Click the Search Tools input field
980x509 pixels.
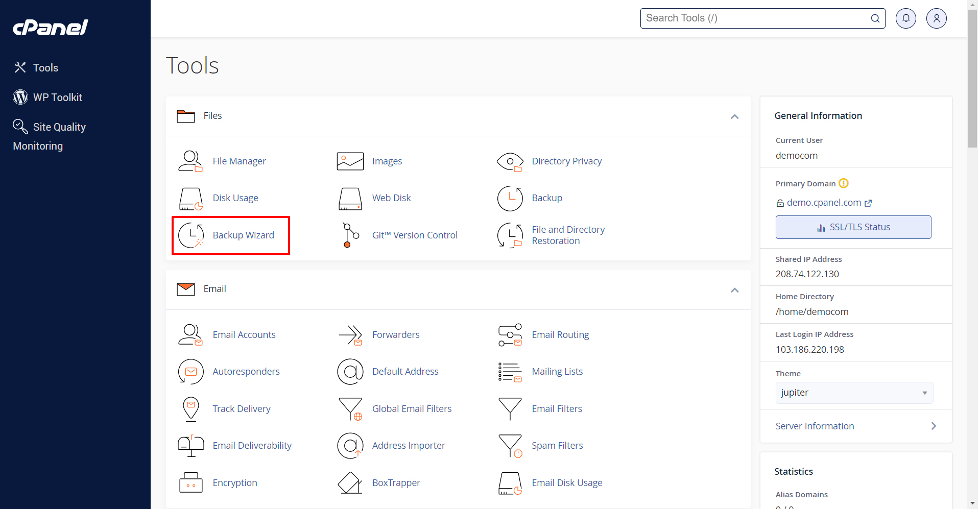[x=756, y=18]
